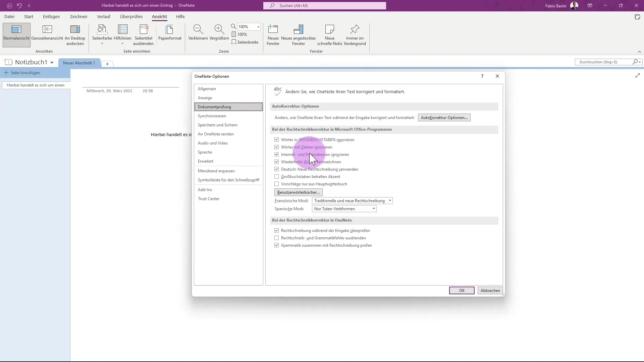Enable Vorschläge nur aus Hauptwörterbuch
The width and height of the screenshot is (644, 362).
(276, 184)
